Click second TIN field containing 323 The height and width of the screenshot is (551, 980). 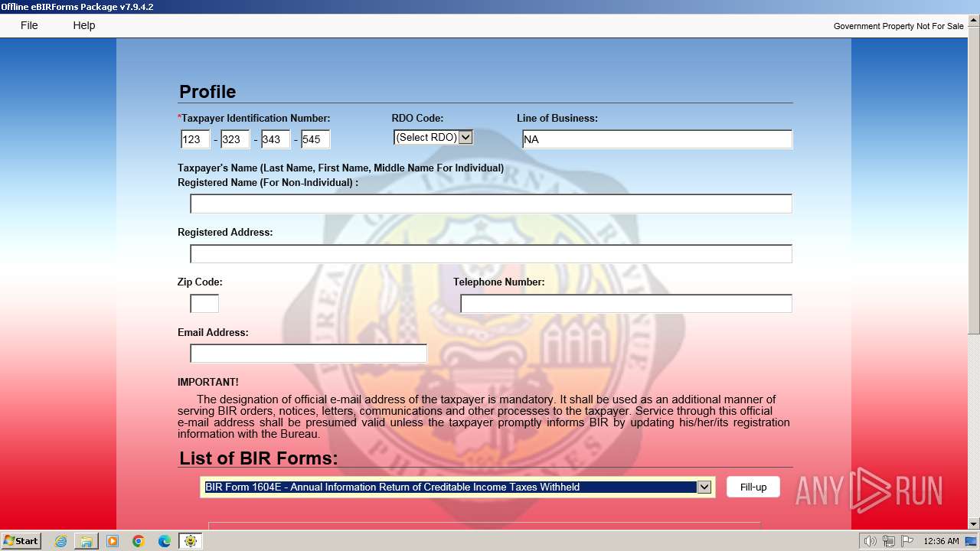[236, 139]
